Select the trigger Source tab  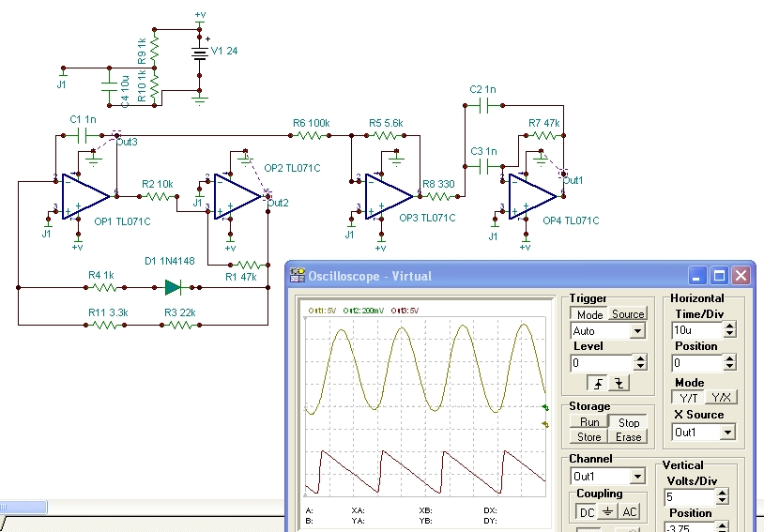click(628, 314)
